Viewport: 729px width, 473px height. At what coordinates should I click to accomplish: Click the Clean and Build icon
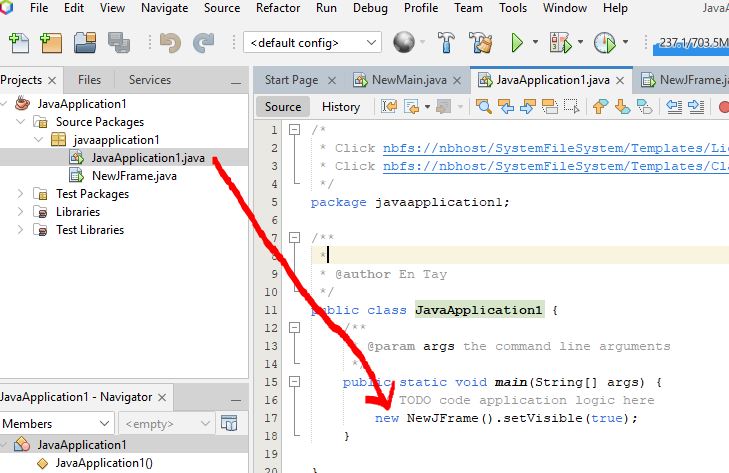point(481,43)
